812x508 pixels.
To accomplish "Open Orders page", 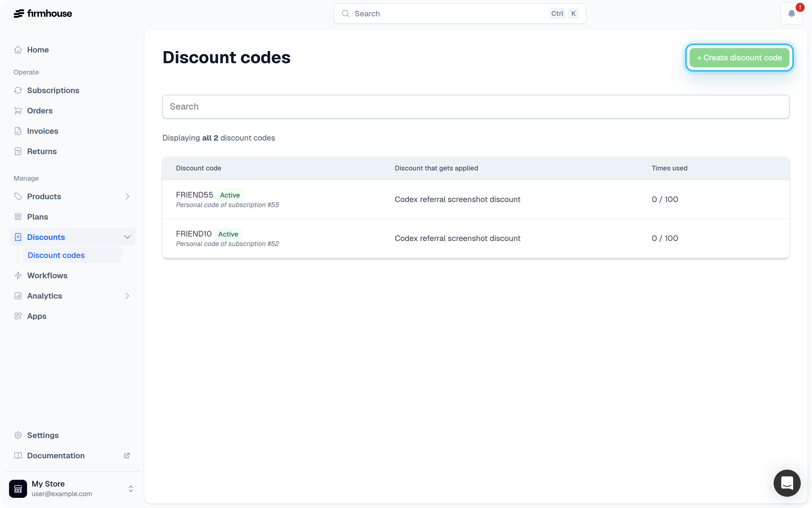I will pyautogui.click(x=72, y=111).
